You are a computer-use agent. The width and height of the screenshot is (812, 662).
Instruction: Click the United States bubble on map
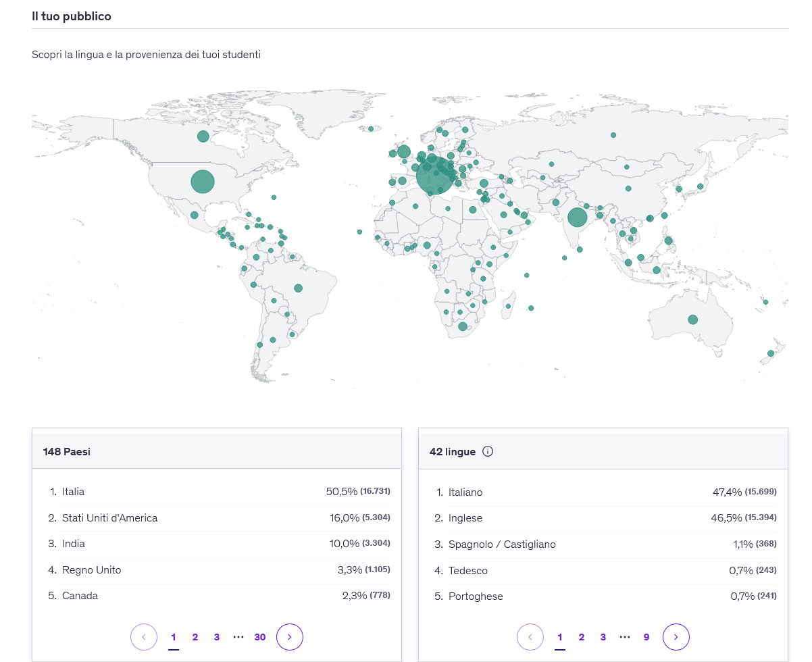point(203,182)
